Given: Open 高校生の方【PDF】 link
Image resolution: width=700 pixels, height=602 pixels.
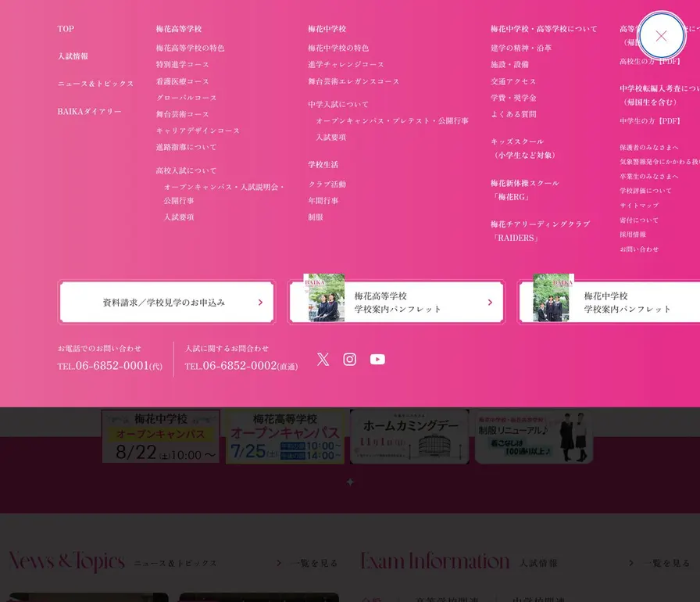Looking at the screenshot, I should tap(649, 61).
